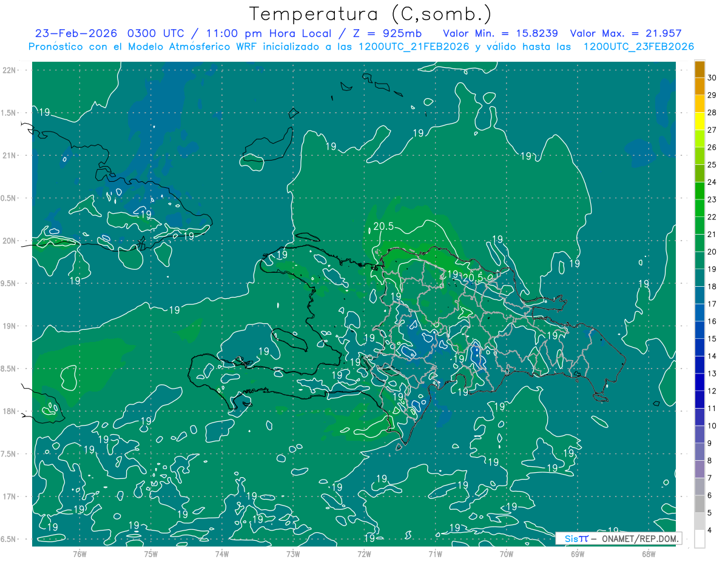Screen dimensions: 728x562
Task: Click the legend value "7"
Action: 710,478
